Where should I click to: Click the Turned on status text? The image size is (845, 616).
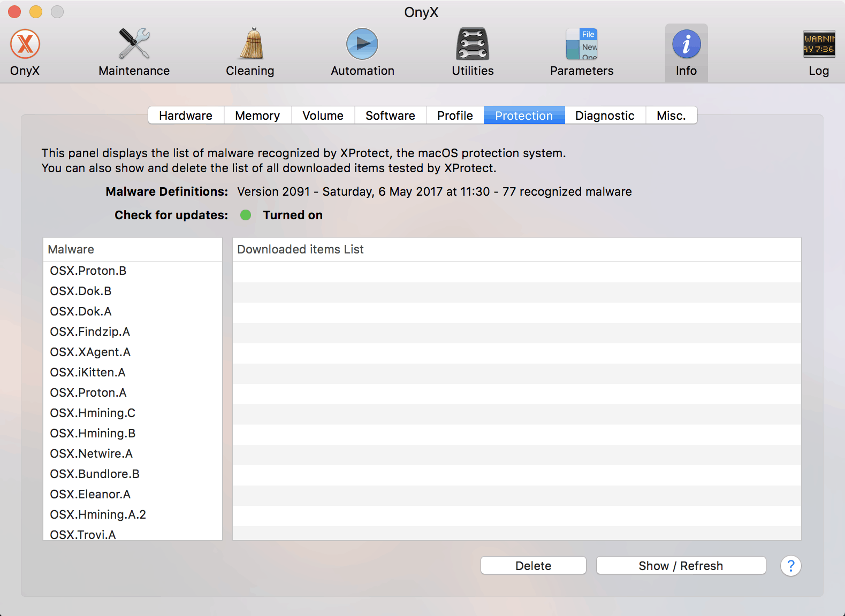[293, 215]
